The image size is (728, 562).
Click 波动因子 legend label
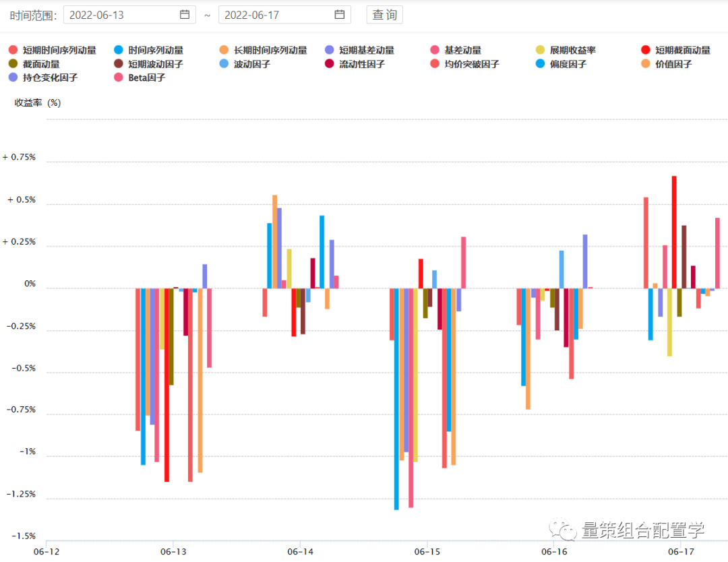coord(252,64)
